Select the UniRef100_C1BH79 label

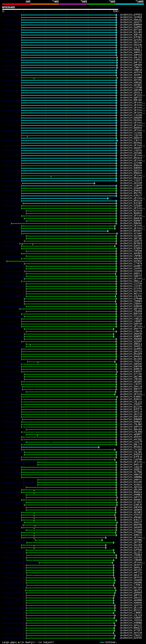(131, 186)
